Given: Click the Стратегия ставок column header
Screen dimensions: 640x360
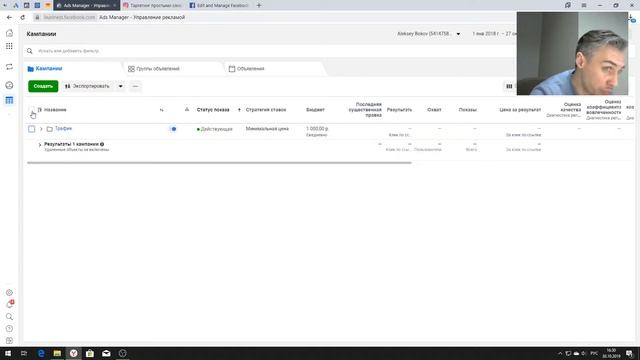Looking at the screenshot, I should point(266,110).
